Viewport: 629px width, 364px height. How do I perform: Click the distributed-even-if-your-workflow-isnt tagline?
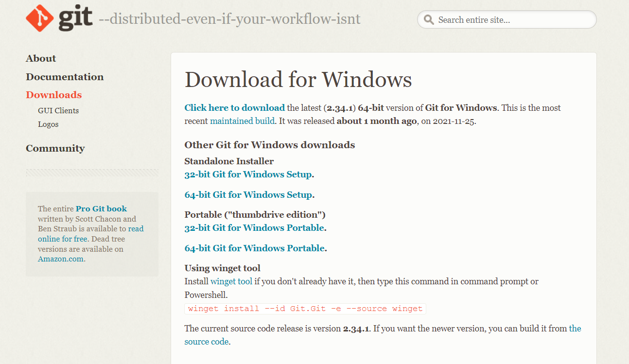tap(229, 19)
